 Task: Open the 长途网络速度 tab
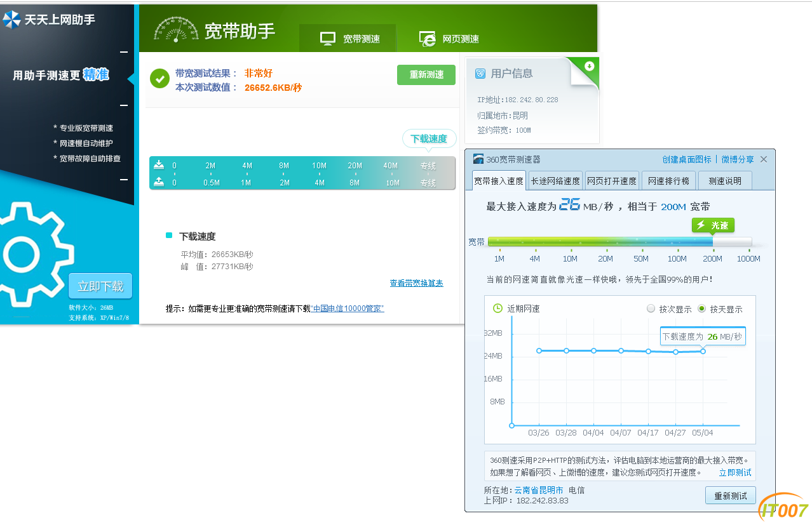coord(555,181)
